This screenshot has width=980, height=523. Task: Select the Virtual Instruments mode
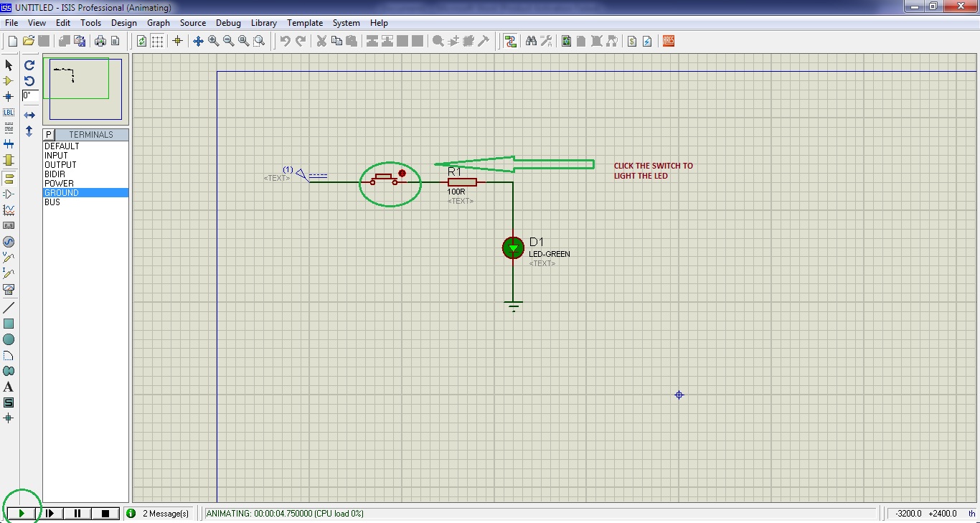tap(9, 289)
